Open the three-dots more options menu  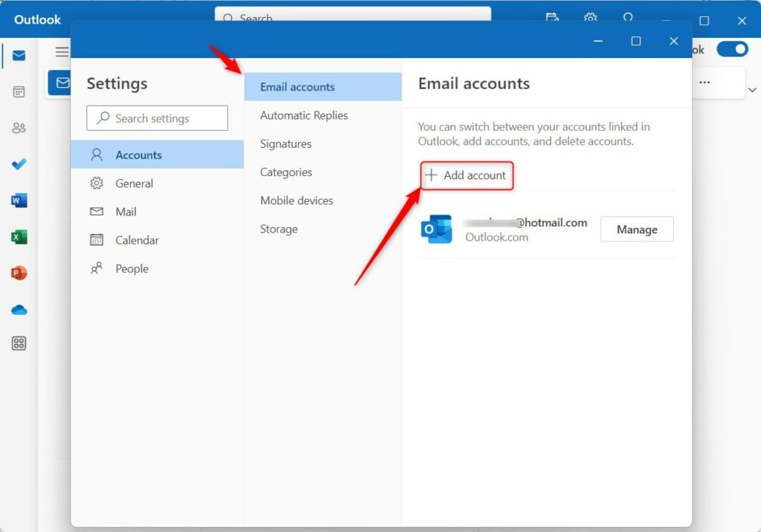705,82
